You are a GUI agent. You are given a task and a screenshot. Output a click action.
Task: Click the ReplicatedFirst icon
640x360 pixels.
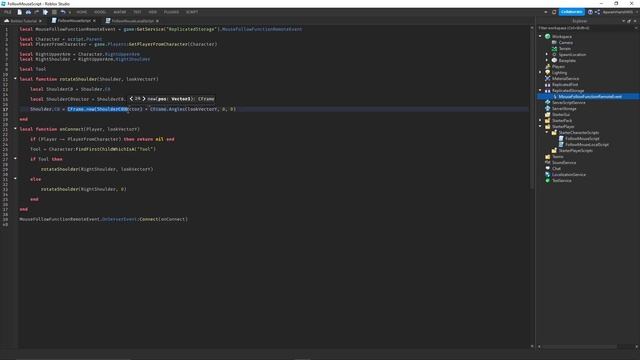[548, 84]
